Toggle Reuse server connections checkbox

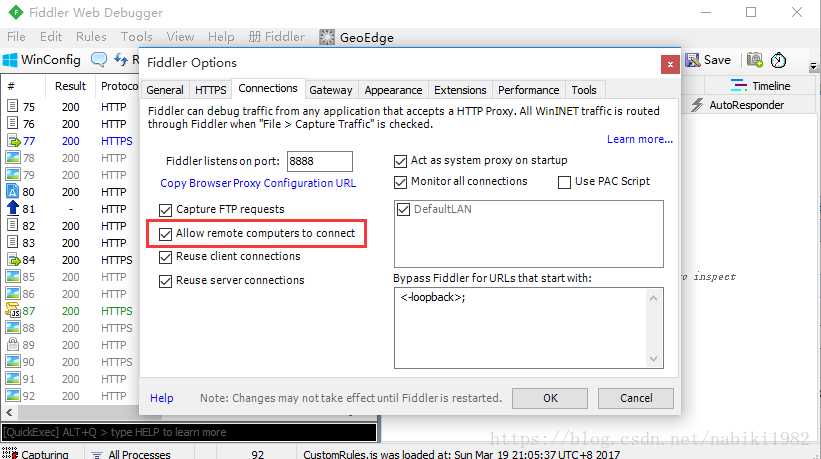click(x=165, y=281)
